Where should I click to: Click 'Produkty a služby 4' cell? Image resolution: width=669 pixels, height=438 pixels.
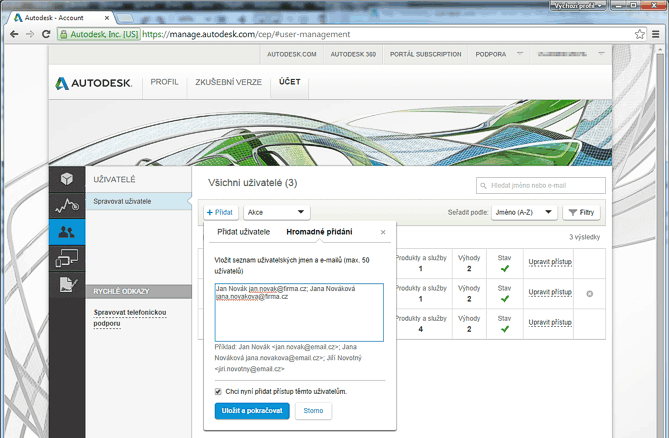[421, 324]
